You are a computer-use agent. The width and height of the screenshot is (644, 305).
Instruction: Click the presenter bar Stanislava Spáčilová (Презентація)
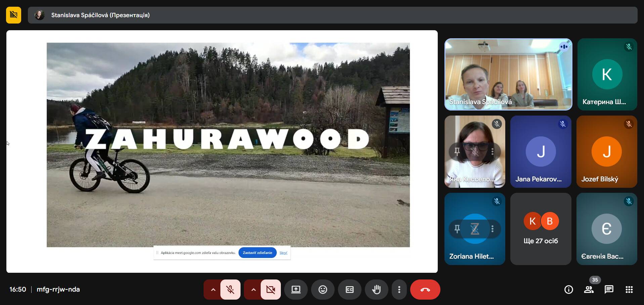pyautogui.click(x=333, y=15)
